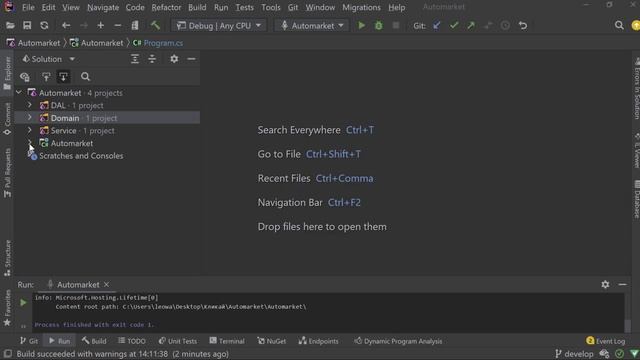Open Search Everywhere magnifier icon
This screenshot has width=640, height=360.
coord(619,26)
